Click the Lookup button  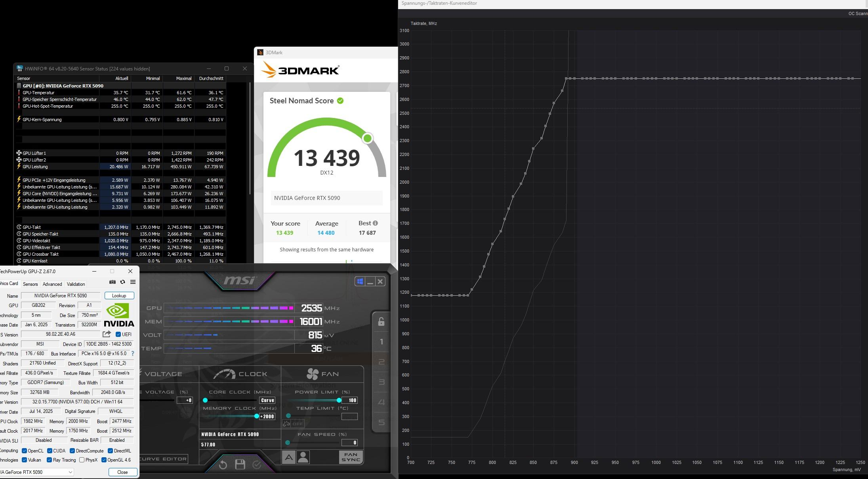coord(119,296)
